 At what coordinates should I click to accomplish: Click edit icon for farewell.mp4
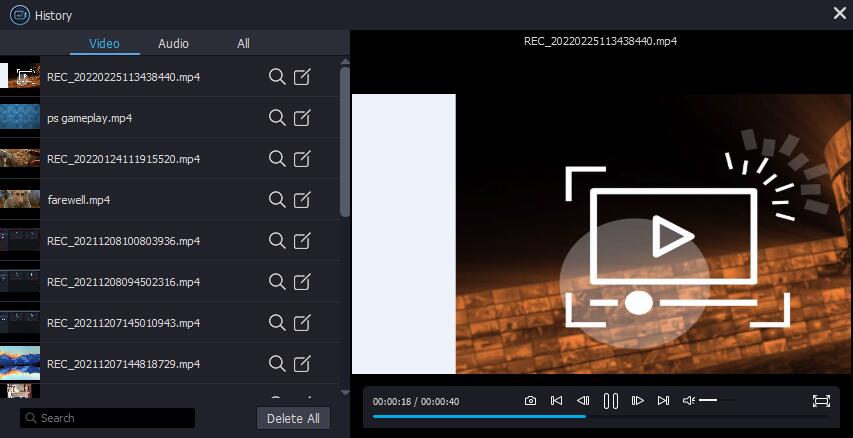pyautogui.click(x=302, y=200)
